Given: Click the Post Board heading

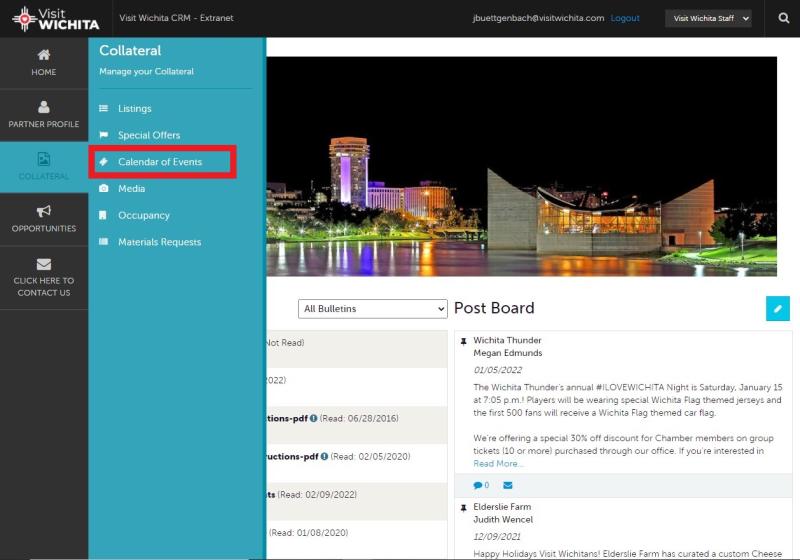Looking at the screenshot, I should pyautogui.click(x=494, y=308).
